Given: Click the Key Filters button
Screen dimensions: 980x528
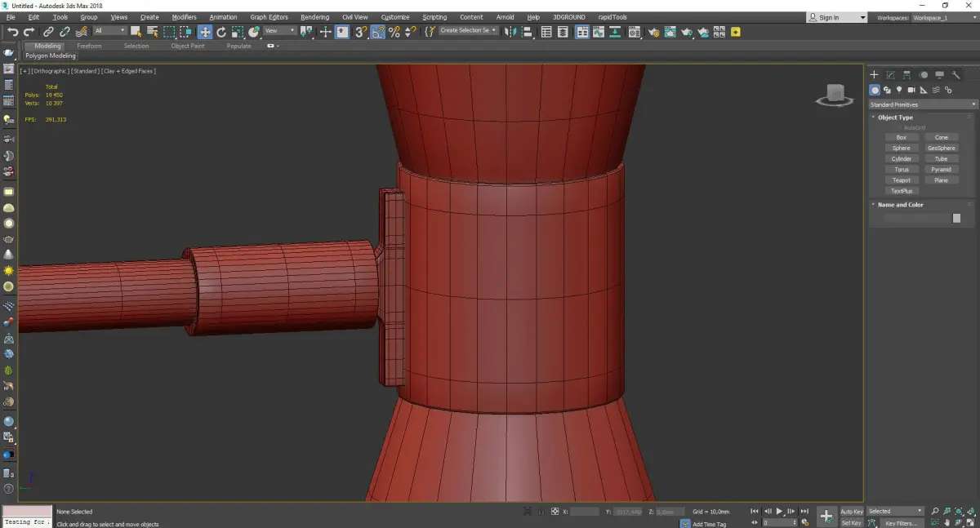Looking at the screenshot, I should pos(901,523).
